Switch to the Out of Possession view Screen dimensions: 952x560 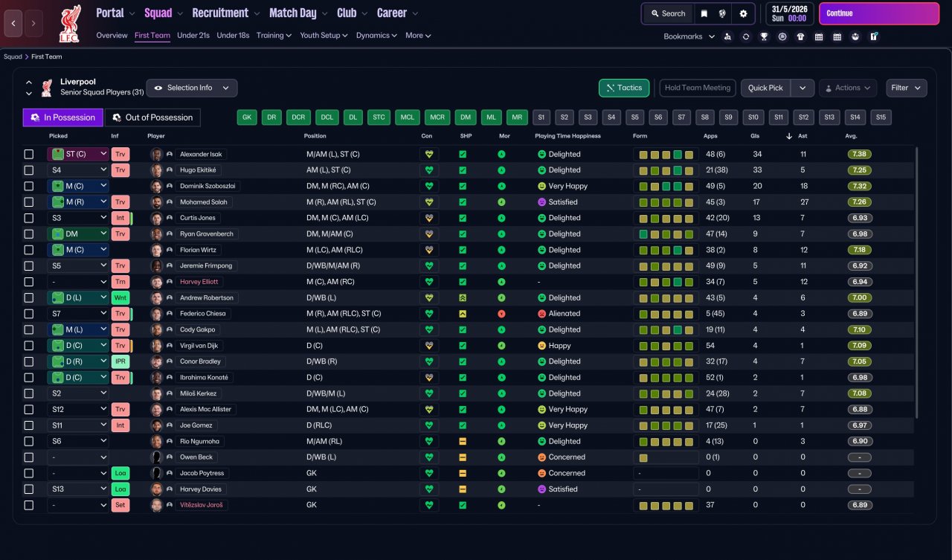point(152,118)
